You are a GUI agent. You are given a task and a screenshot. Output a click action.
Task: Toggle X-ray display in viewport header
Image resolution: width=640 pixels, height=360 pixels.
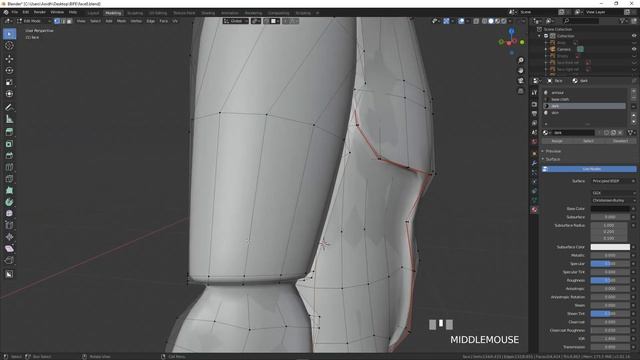tap(476, 21)
